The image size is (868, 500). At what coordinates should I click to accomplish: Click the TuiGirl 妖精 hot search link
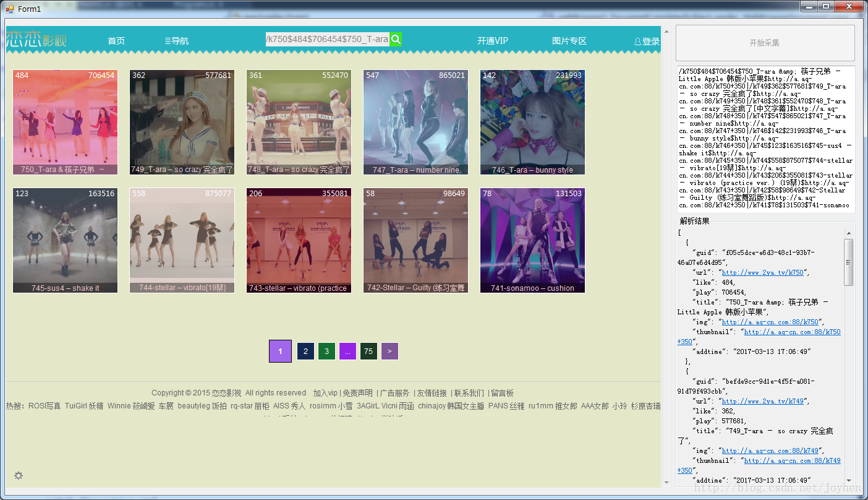click(84, 406)
